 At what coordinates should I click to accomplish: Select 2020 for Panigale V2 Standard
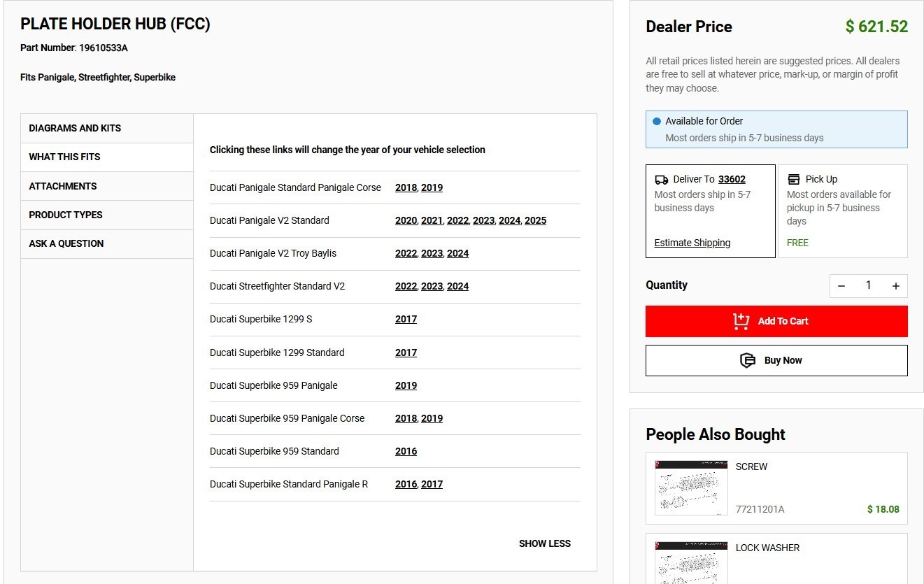point(406,220)
